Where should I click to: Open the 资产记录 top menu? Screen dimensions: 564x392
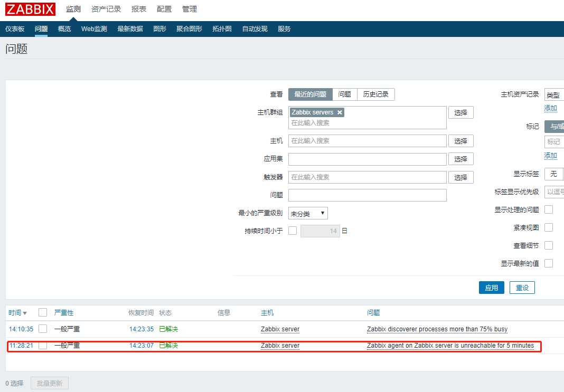pos(106,9)
